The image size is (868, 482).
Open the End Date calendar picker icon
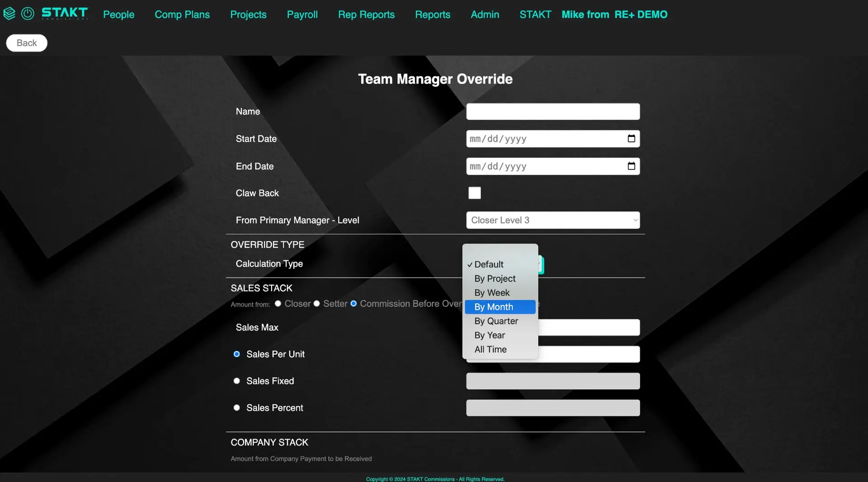click(x=631, y=166)
